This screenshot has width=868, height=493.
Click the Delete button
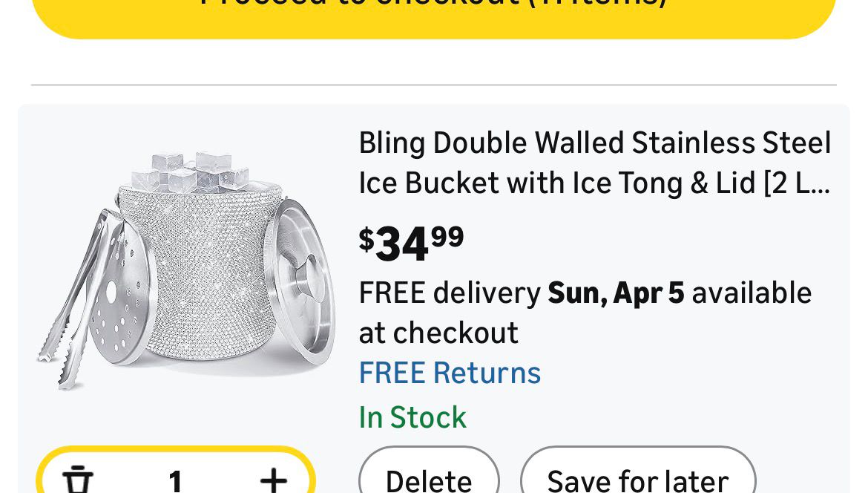tap(429, 479)
